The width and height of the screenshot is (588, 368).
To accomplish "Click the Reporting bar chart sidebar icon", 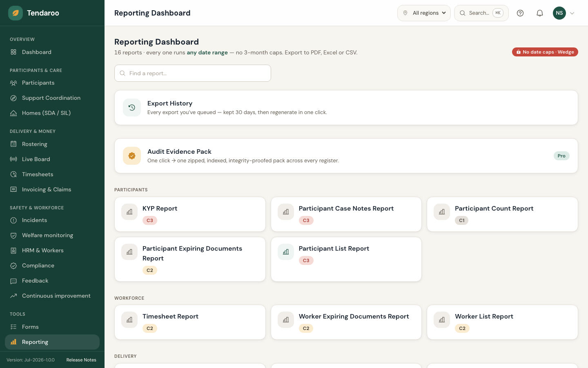I will (13, 342).
